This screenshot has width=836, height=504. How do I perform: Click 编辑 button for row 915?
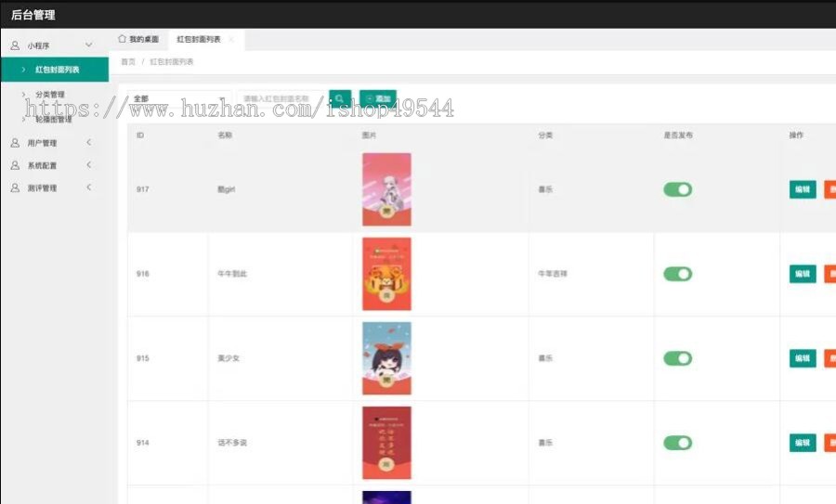(803, 358)
